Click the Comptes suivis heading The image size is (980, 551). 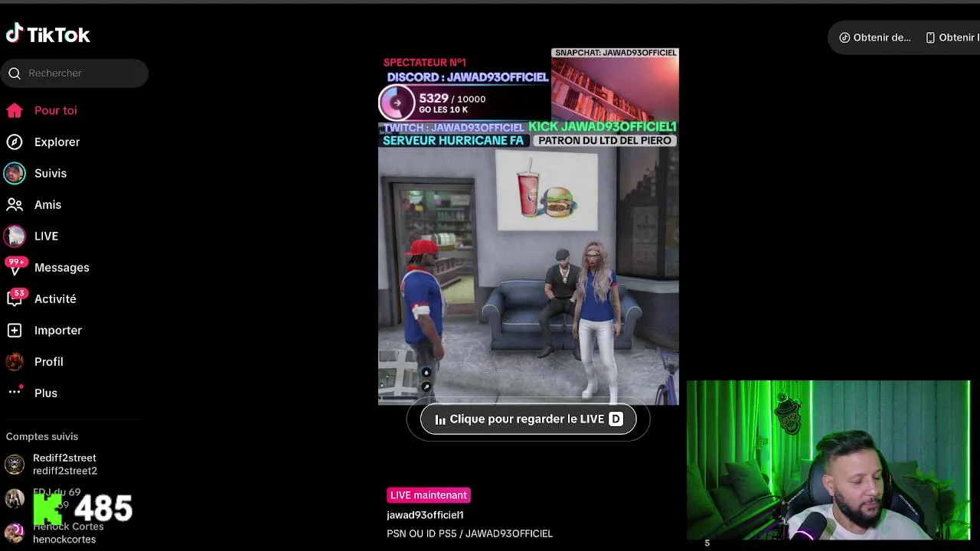(x=42, y=436)
